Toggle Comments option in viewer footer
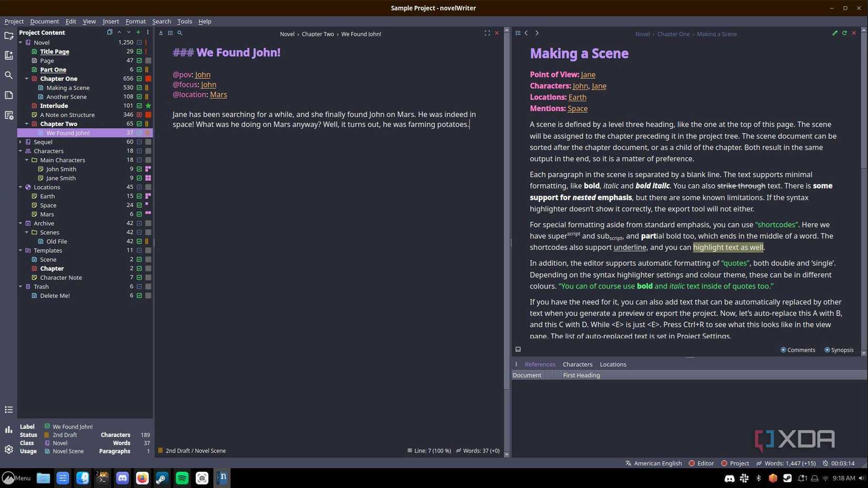This screenshot has height=488, width=868. pyautogui.click(x=798, y=350)
